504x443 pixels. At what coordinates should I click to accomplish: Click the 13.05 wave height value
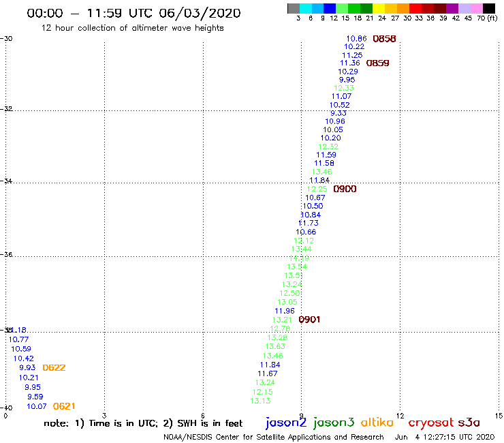(x=287, y=302)
